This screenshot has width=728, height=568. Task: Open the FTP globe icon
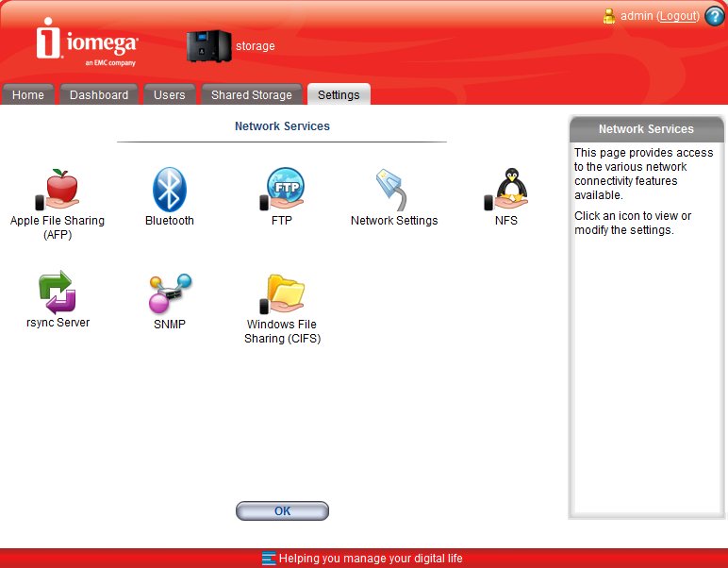282,189
